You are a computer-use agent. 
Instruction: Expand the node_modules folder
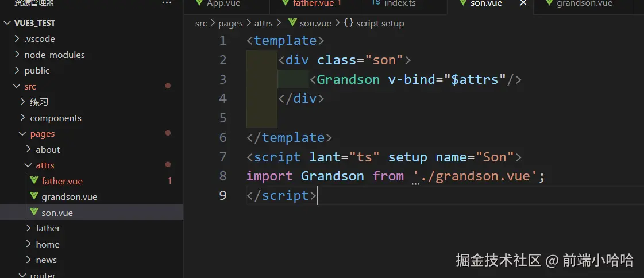(17, 55)
